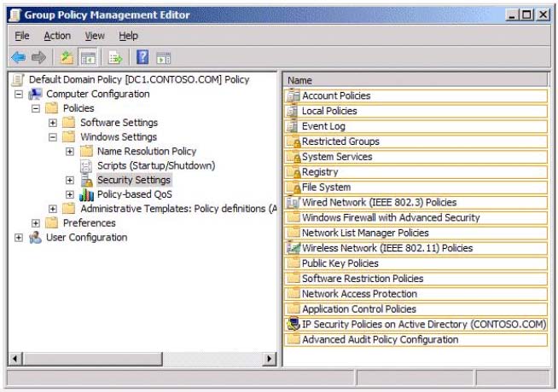
Task: Click the Default Domain Policy scroll icon
Action: (18, 79)
